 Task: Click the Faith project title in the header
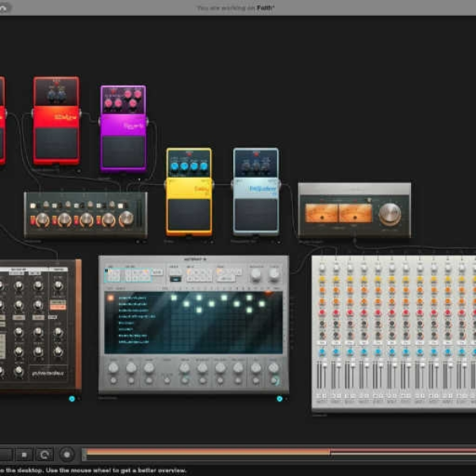(265, 8)
